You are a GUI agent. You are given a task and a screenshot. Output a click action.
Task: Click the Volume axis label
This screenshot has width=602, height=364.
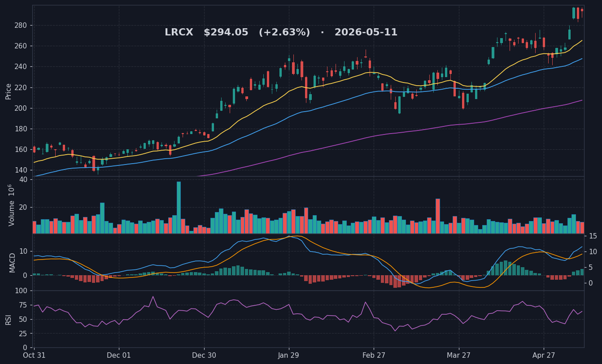pos(11,205)
